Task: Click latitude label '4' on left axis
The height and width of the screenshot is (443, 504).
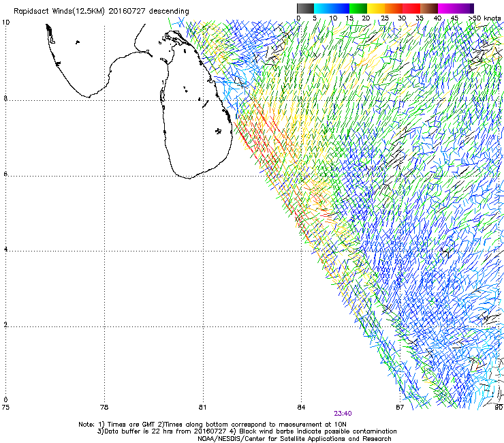Action: click(x=5, y=249)
